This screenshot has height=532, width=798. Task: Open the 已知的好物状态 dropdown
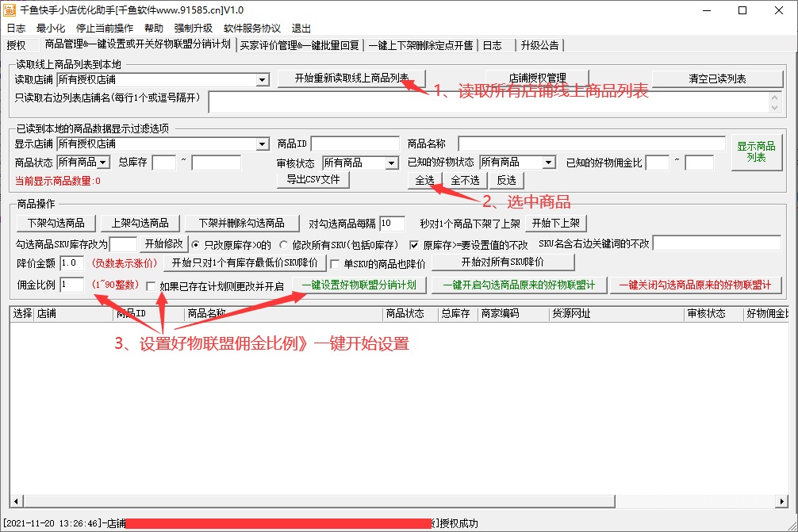coord(548,163)
